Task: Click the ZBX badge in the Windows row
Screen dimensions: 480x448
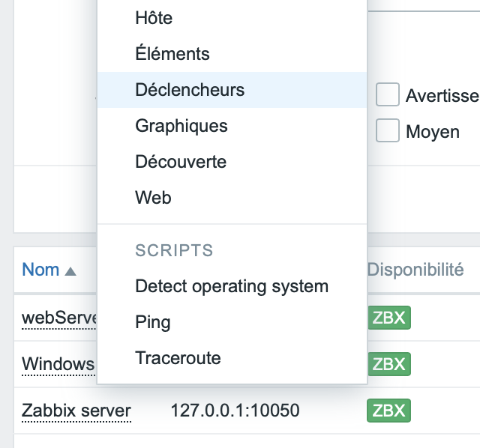Action: click(x=388, y=365)
